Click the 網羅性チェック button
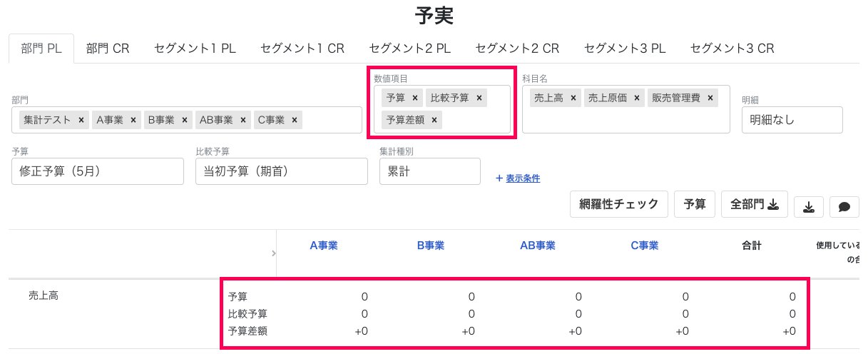Image resolution: width=868 pixels, height=354 pixels. [x=619, y=204]
